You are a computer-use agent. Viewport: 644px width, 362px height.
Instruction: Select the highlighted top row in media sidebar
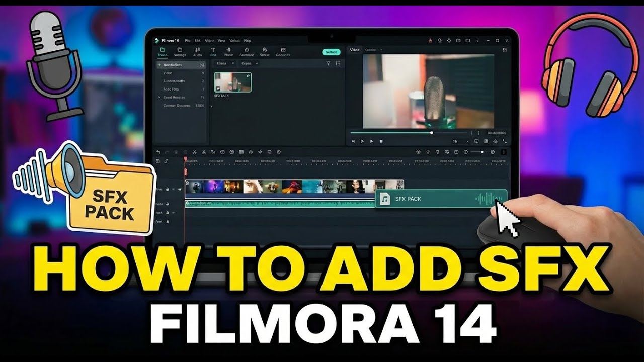point(181,65)
